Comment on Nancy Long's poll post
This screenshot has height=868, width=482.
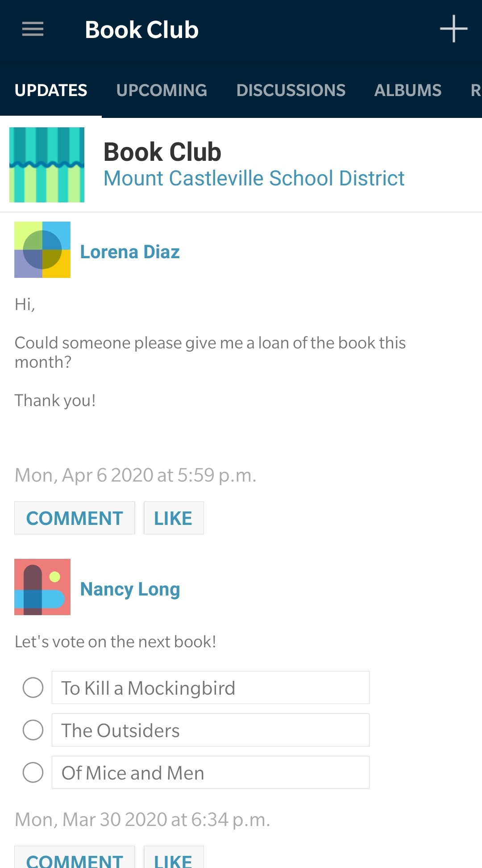75,859
